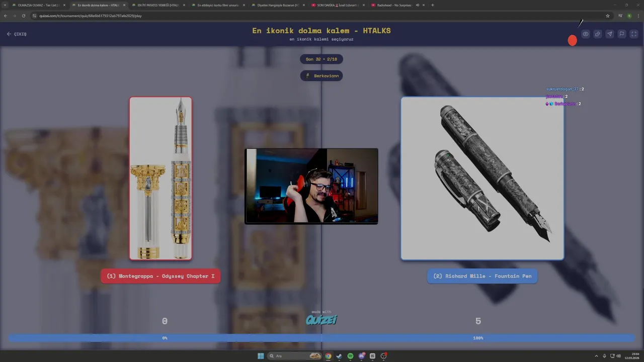Click the flag report icon
The height and width of the screenshot is (362, 644).
click(x=621, y=34)
